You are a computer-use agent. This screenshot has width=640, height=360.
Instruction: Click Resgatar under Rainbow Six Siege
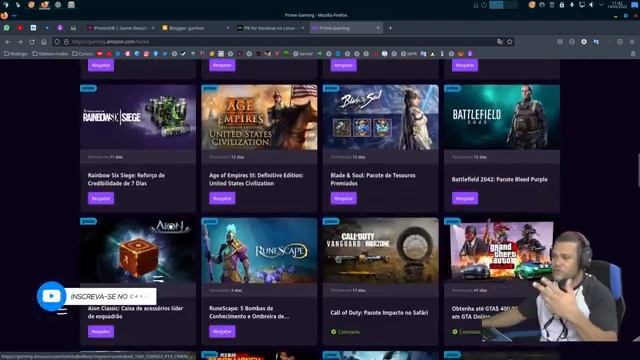click(x=101, y=198)
